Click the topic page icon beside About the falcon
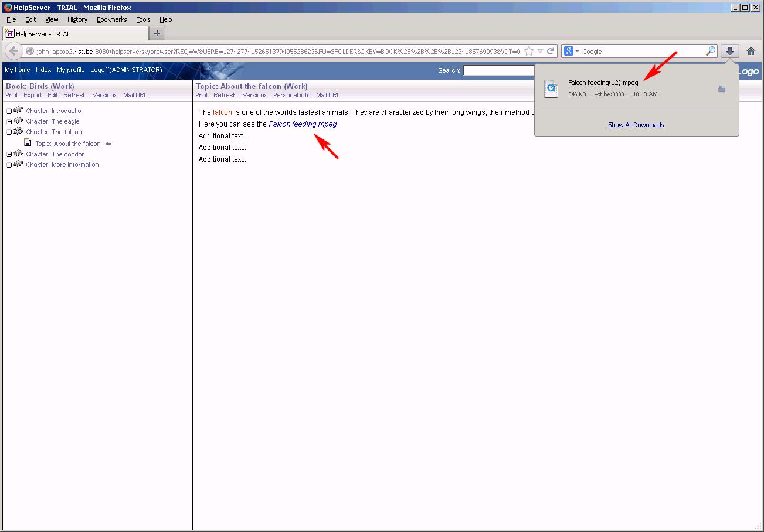 tap(28, 143)
